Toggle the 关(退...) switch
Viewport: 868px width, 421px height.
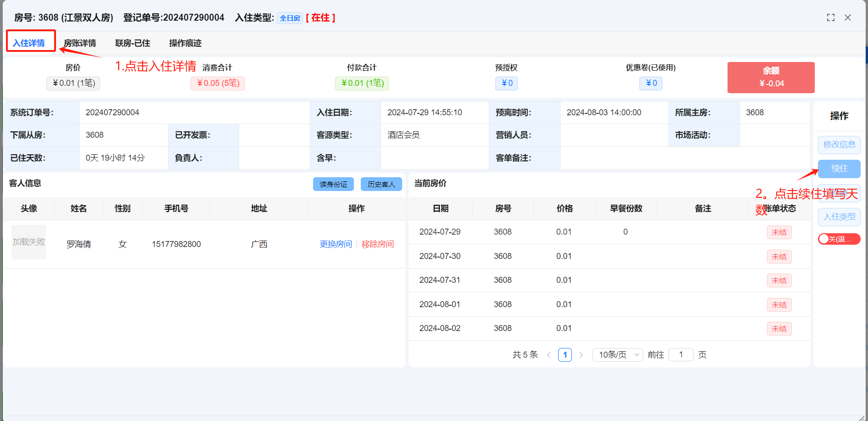click(x=839, y=239)
